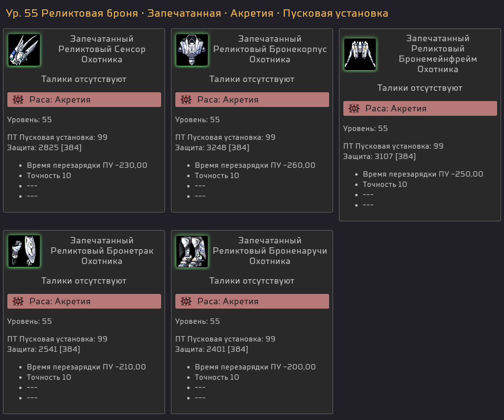Click race emblem in Бронекорпус card
This screenshot has width=504, height=420.
(186, 100)
